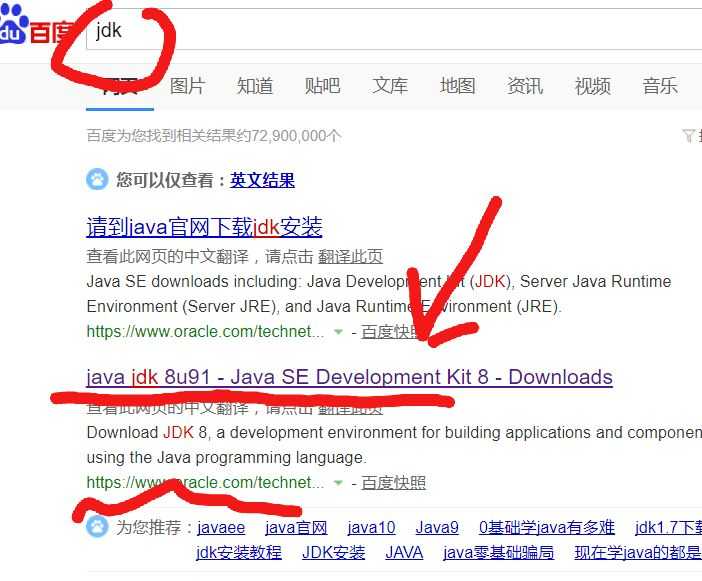Image resolution: width=702 pixels, height=581 pixels.
Task: Open 百度快照 of first result
Action: tap(394, 332)
